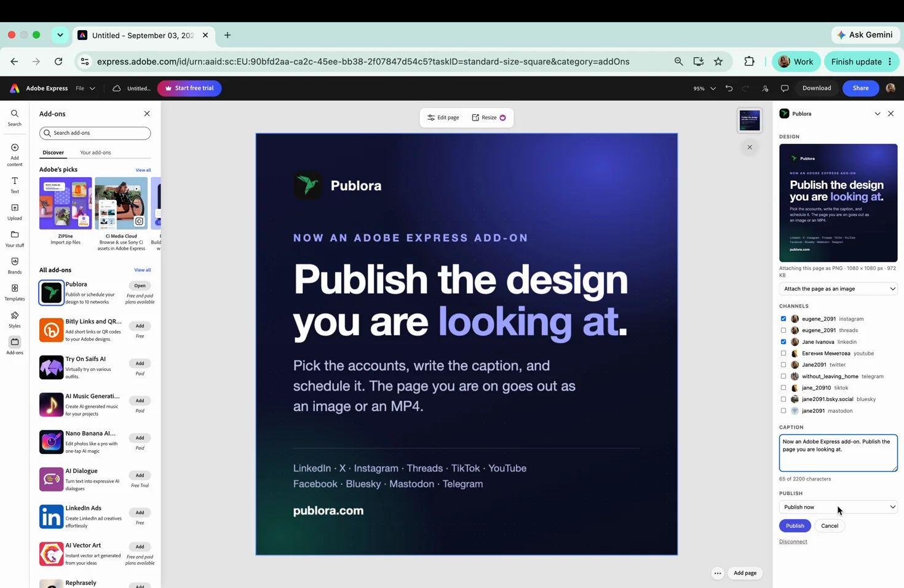Open the Search tool in left sidebar

point(15,117)
